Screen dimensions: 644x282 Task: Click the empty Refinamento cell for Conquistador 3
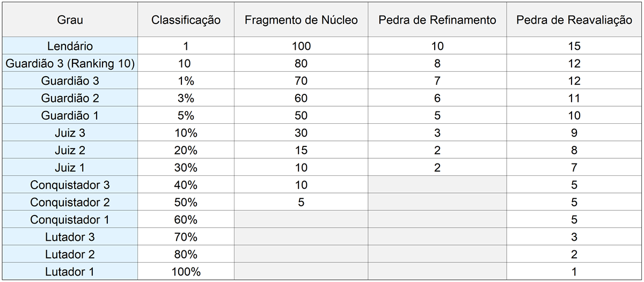click(437, 185)
